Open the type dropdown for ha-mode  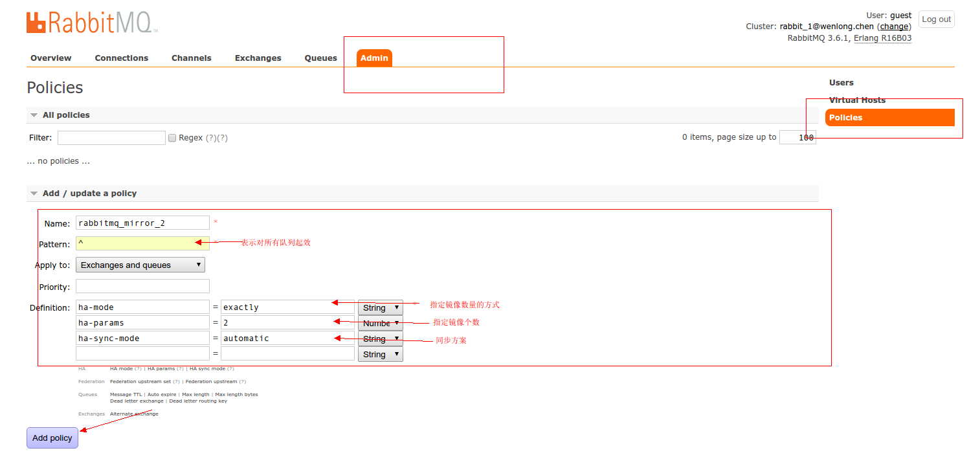(381, 307)
